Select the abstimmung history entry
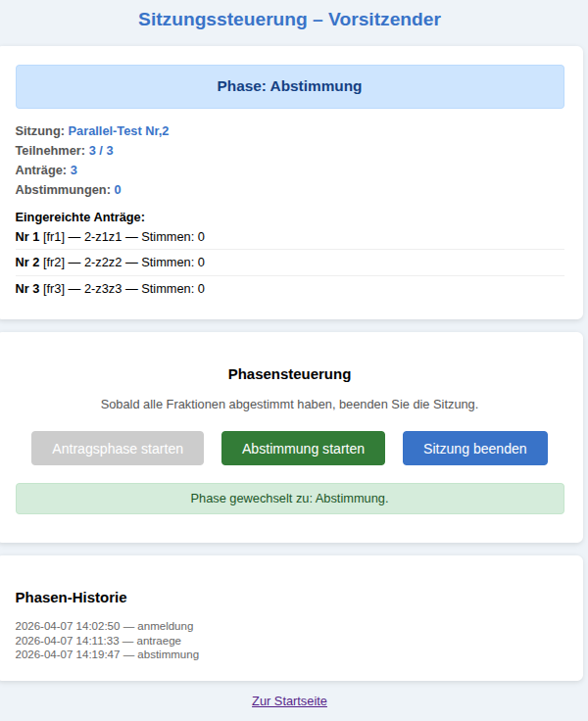 click(x=107, y=654)
